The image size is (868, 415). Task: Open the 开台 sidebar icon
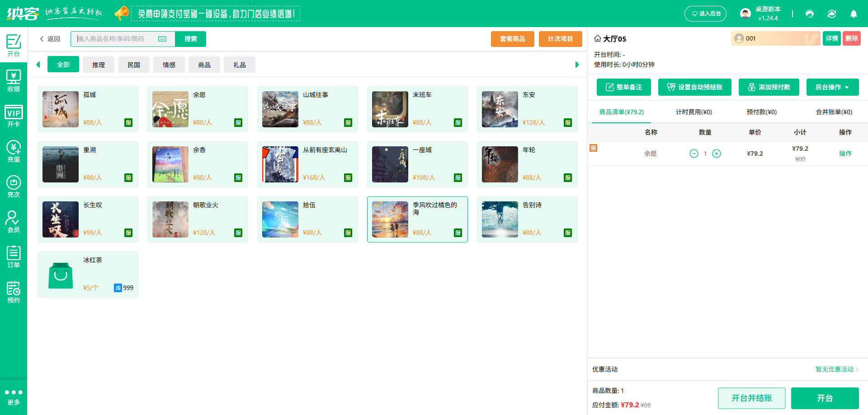tap(14, 45)
